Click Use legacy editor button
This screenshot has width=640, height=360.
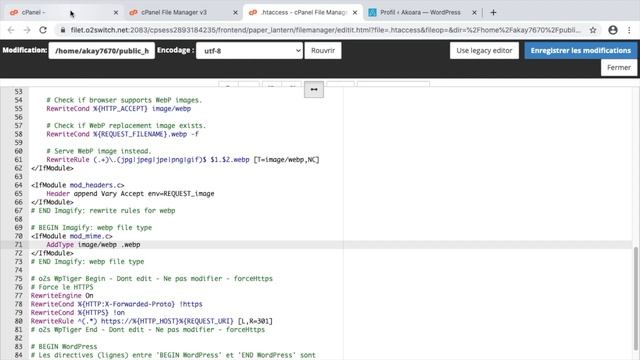[x=484, y=51]
